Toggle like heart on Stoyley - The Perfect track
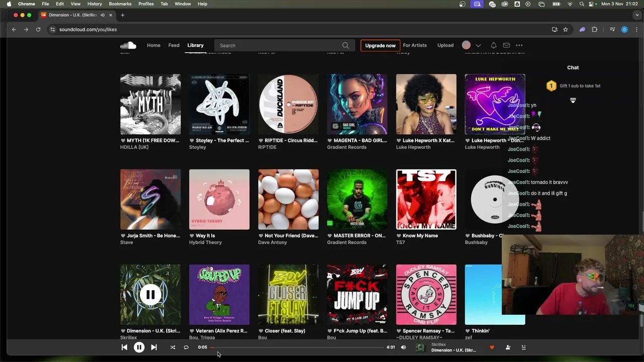This screenshot has height=362, width=644. [x=192, y=141]
